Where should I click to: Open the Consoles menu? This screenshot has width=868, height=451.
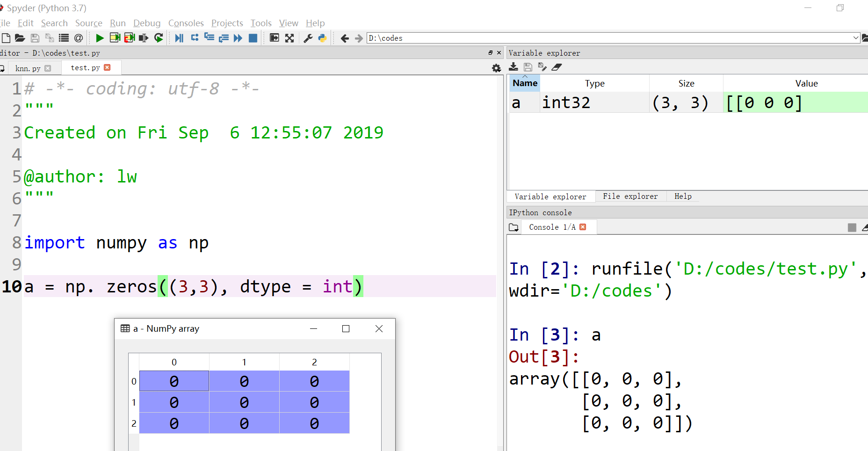[x=186, y=23]
